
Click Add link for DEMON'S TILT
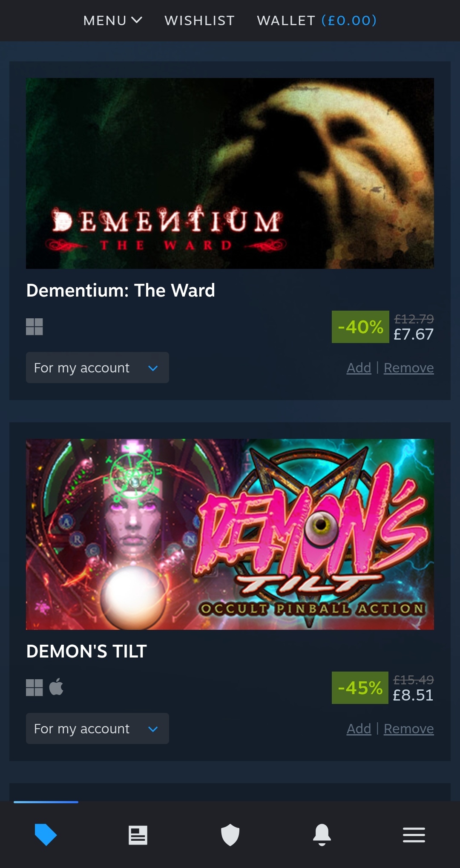click(359, 729)
